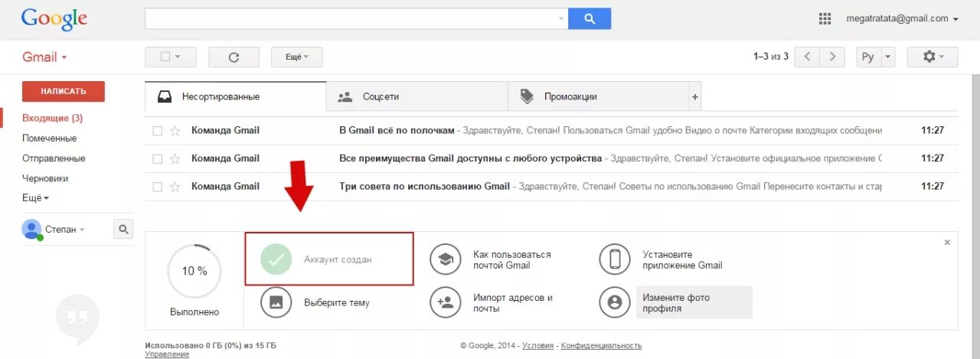Close the setup progress panel

coord(947,243)
